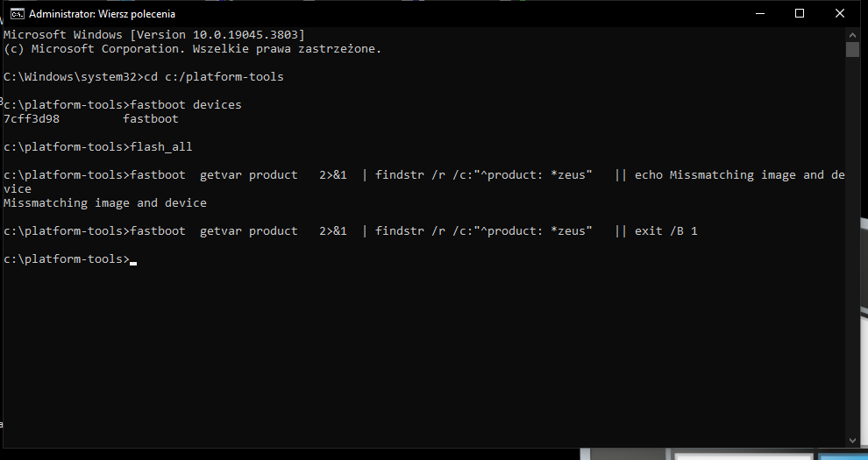Place cursor at the last c:\platform-tools> prompt
868x460 pixels.
click(132, 259)
